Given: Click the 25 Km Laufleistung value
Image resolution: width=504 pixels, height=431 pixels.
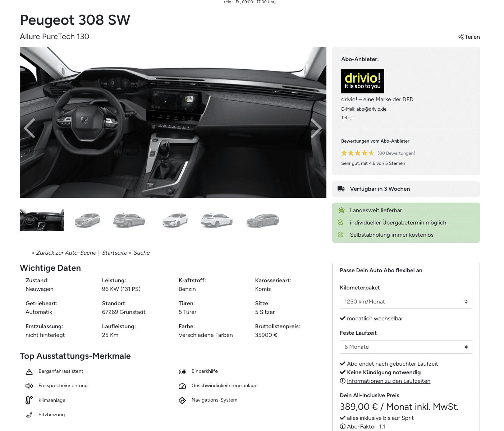Looking at the screenshot, I should click(x=110, y=335).
